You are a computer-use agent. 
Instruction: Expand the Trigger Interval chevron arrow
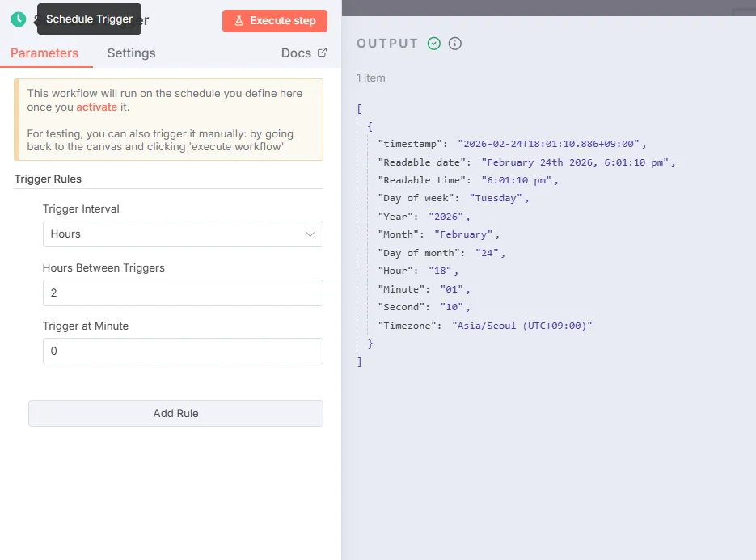[310, 234]
